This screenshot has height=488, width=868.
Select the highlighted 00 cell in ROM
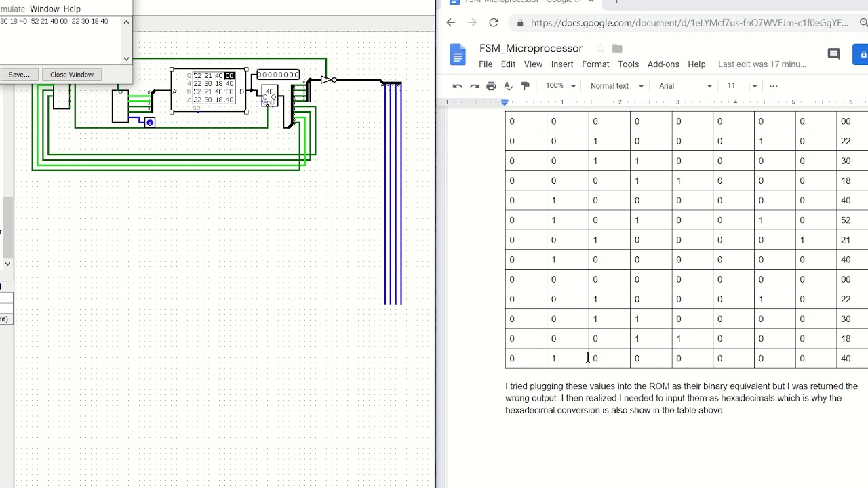click(229, 76)
